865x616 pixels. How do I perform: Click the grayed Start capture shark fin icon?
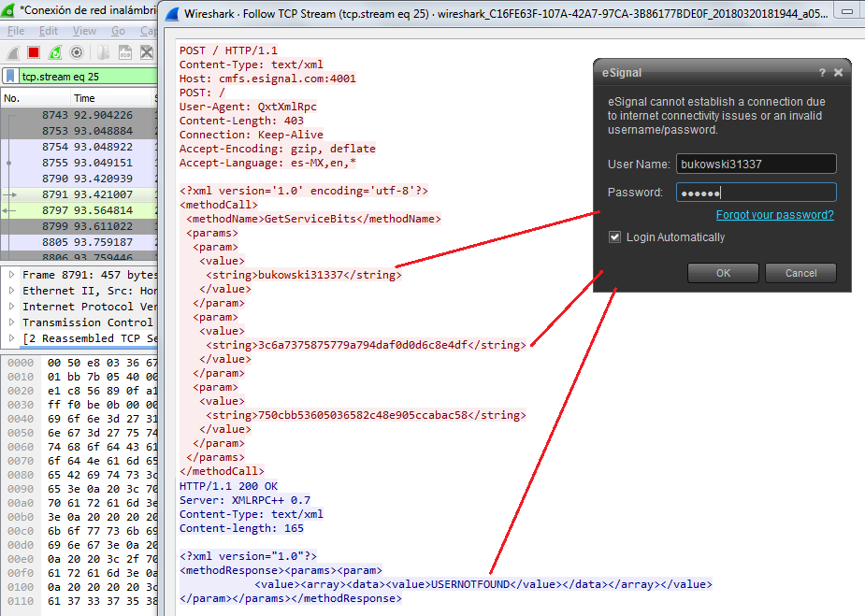(x=13, y=53)
